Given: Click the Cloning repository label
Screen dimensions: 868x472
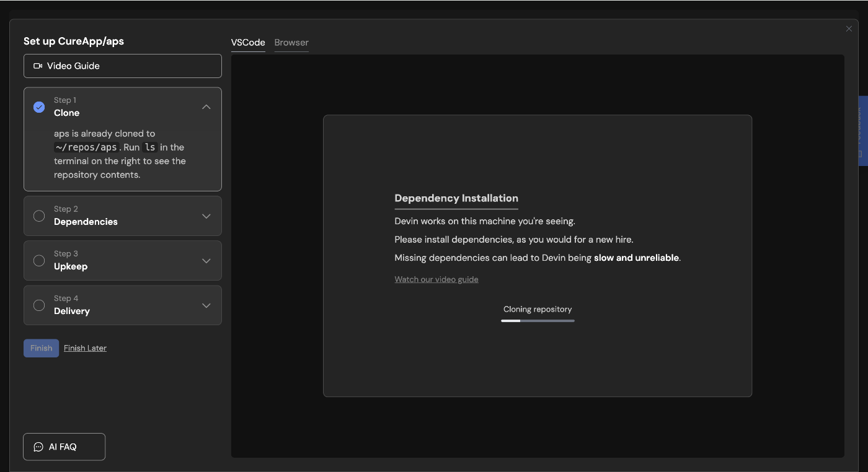Looking at the screenshot, I should pyautogui.click(x=538, y=309).
